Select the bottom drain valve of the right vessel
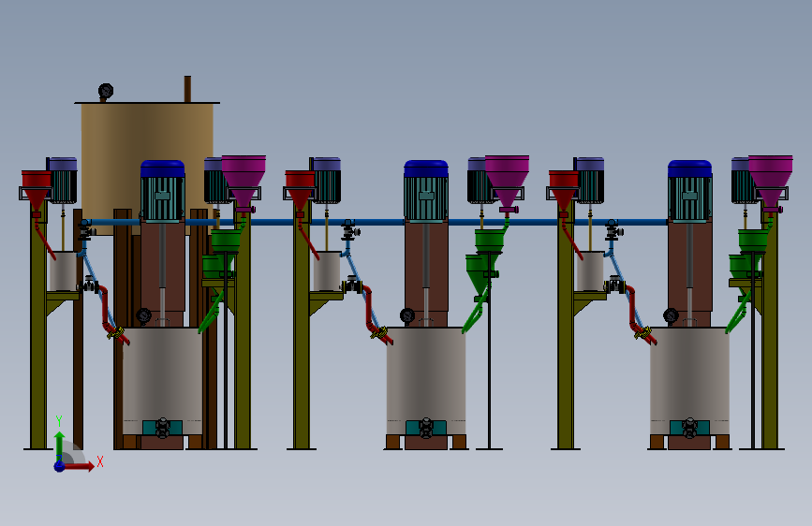This screenshot has width=812, height=526. pyautogui.click(x=690, y=428)
